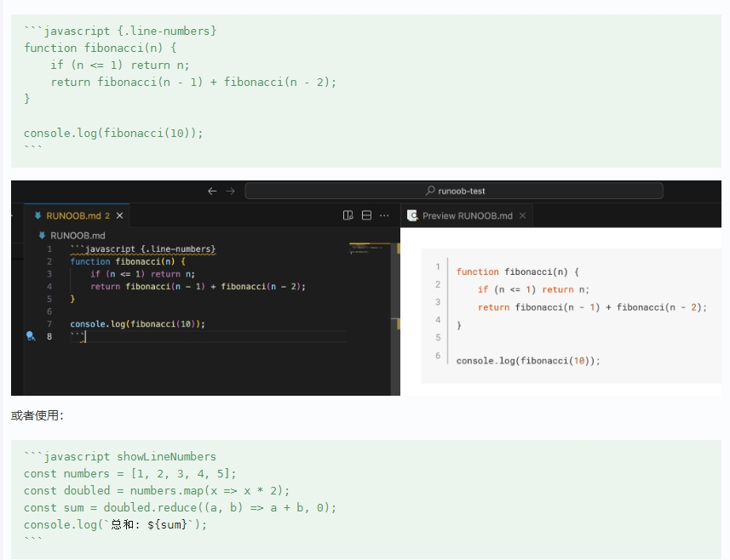Select the Preview RUNOOB.md tab
The image size is (730, 560).
tap(467, 216)
